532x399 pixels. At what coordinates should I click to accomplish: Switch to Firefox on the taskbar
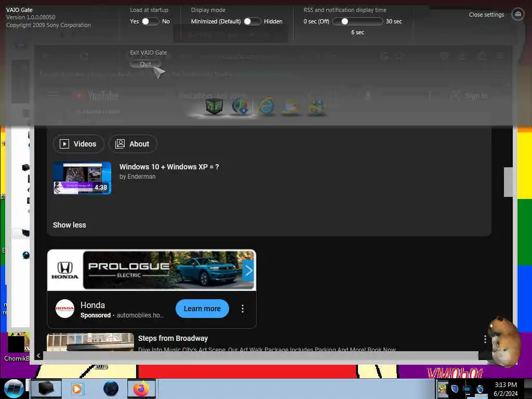tap(141, 389)
